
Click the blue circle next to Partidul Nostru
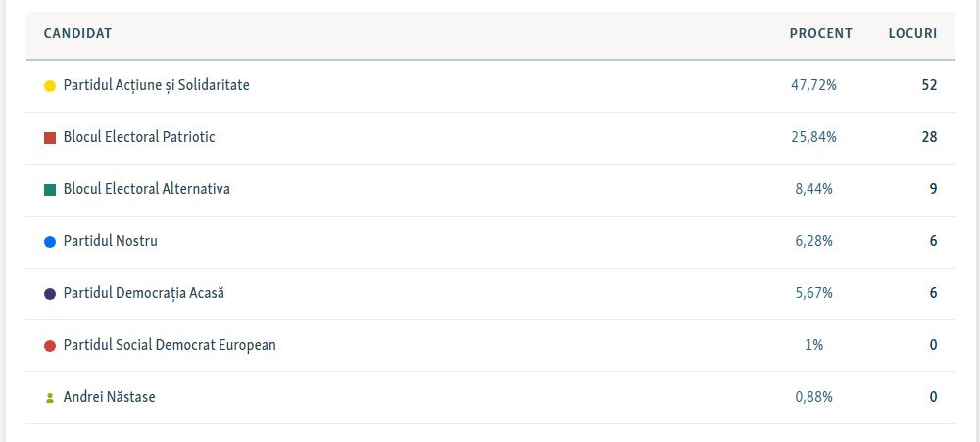(50, 242)
